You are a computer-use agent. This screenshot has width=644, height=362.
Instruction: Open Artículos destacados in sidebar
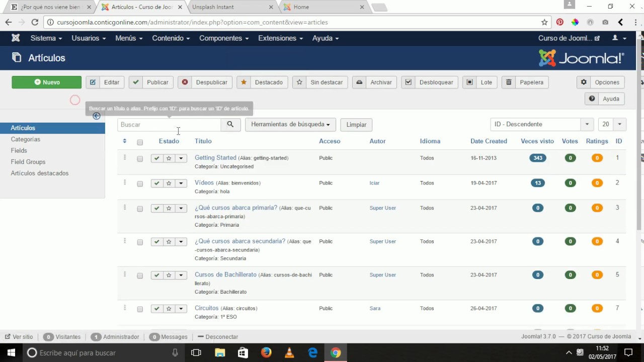point(40,173)
